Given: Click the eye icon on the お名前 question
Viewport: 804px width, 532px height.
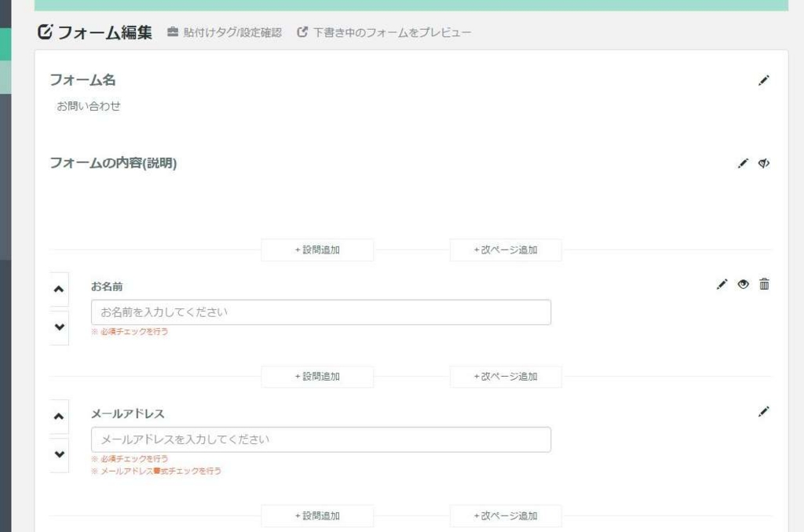Looking at the screenshot, I should click(744, 284).
